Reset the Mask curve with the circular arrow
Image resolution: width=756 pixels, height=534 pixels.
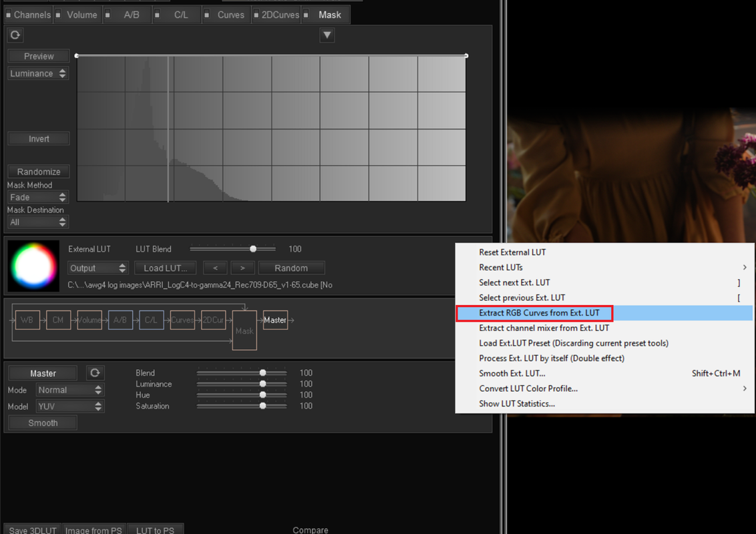pos(15,35)
